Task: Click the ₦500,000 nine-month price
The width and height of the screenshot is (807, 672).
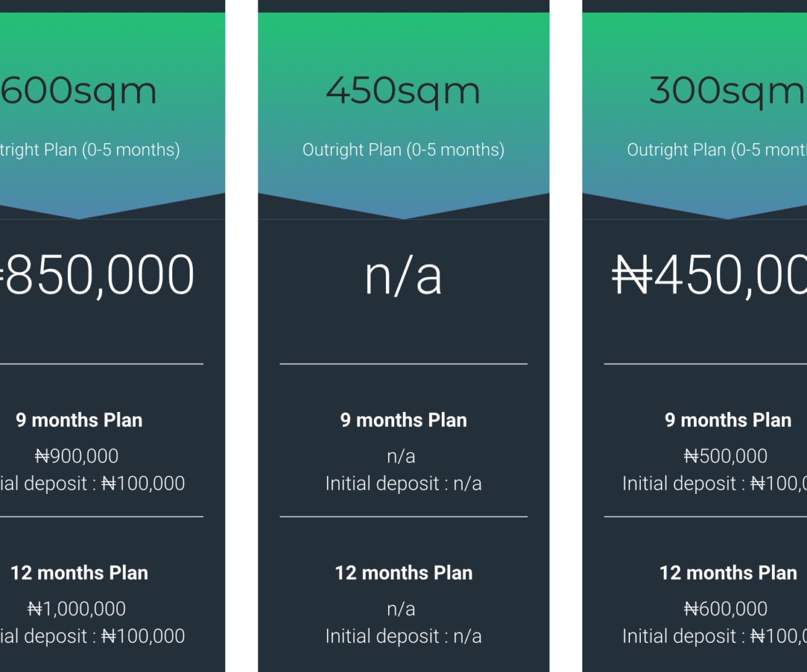Action: 726,456
